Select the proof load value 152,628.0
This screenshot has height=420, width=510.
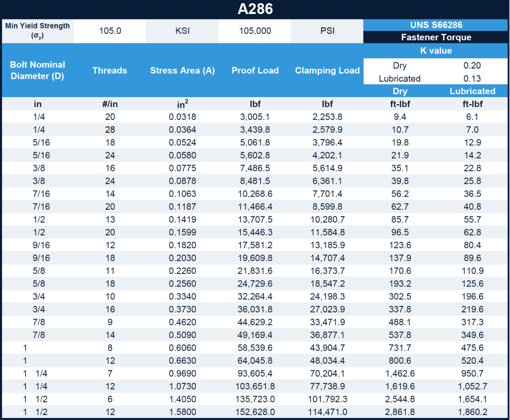coord(255,412)
